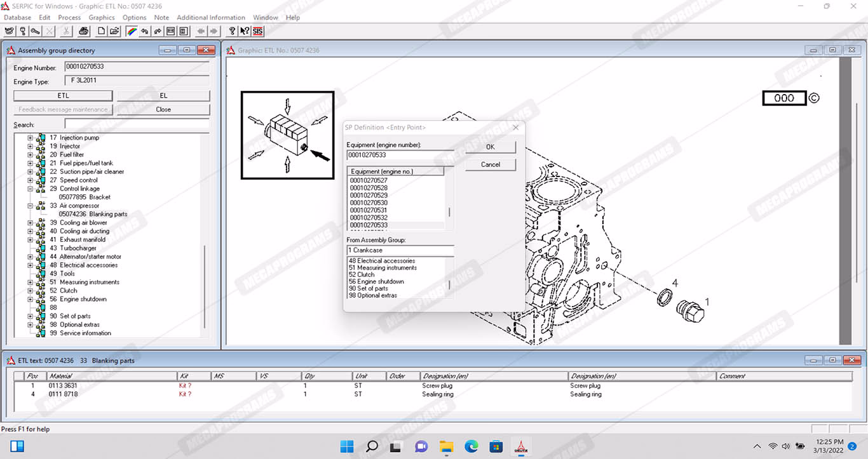Viewport: 868px width, 459px height.
Task: Show hidden icons in the system tray
Action: [x=757, y=446]
